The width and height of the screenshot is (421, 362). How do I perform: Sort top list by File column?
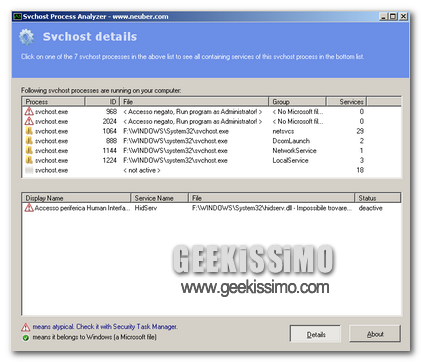pyautogui.click(x=194, y=102)
